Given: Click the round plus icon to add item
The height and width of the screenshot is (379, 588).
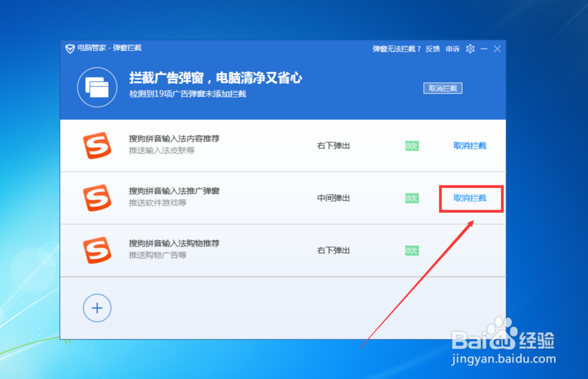Looking at the screenshot, I should [x=97, y=308].
